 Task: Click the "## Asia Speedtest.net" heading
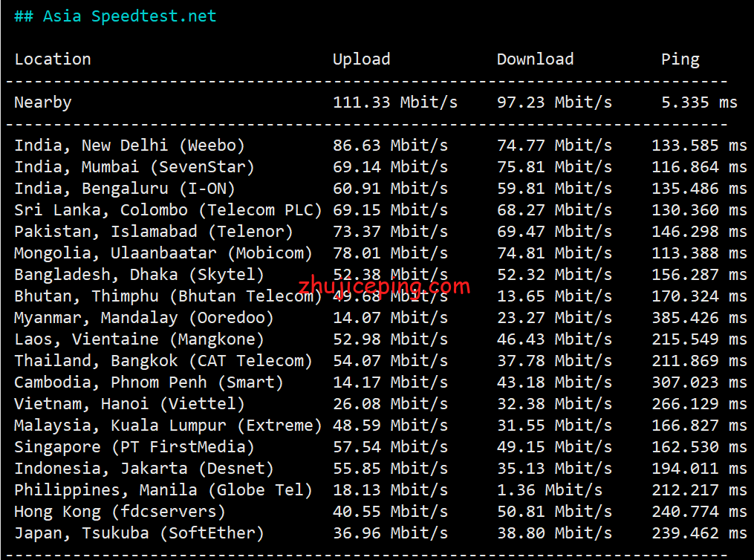(x=115, y=16)
